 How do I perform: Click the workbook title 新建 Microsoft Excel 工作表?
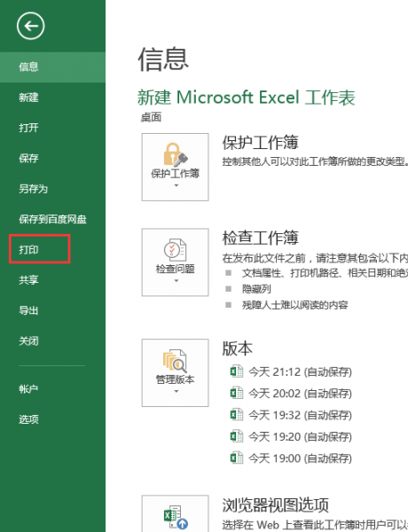[246, 98]
